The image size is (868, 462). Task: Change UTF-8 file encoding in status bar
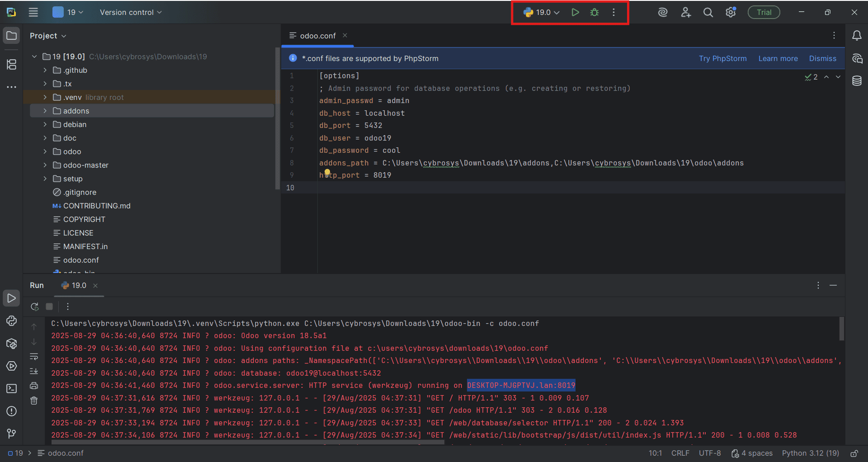(710, 453)
